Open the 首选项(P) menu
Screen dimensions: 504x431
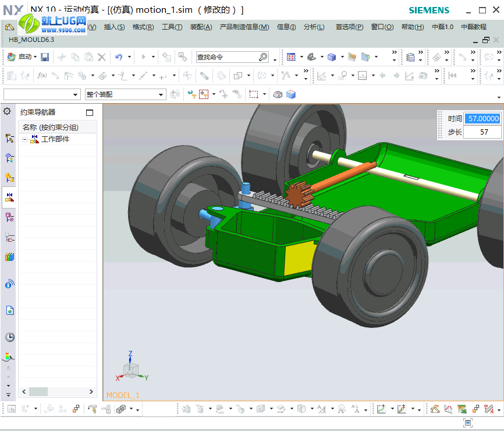pos(349,27)
